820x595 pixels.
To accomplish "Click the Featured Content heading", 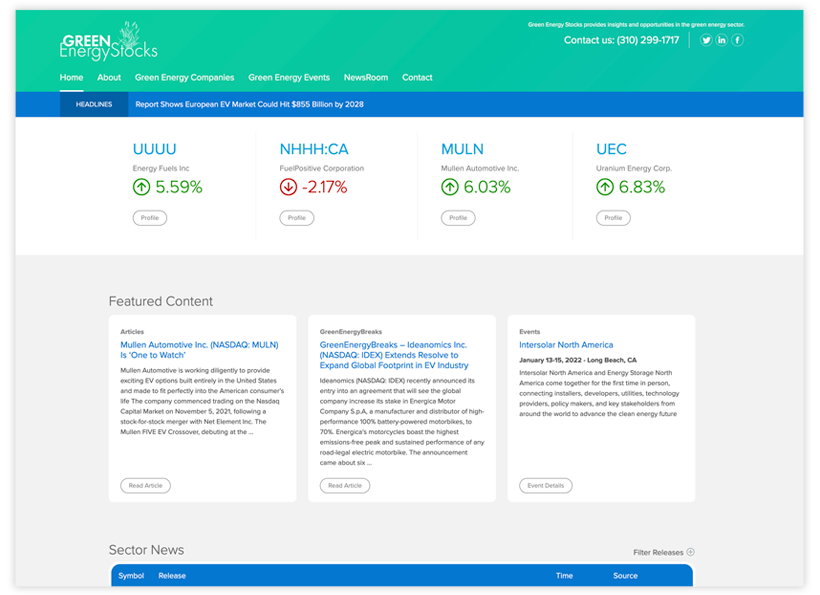I will [x=161, y=301].
